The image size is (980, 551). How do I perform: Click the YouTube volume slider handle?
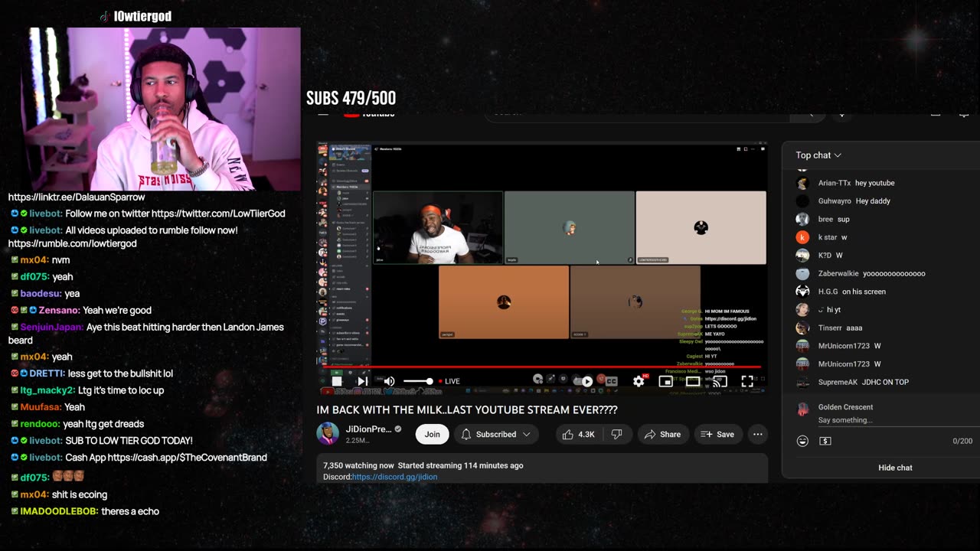430,381
